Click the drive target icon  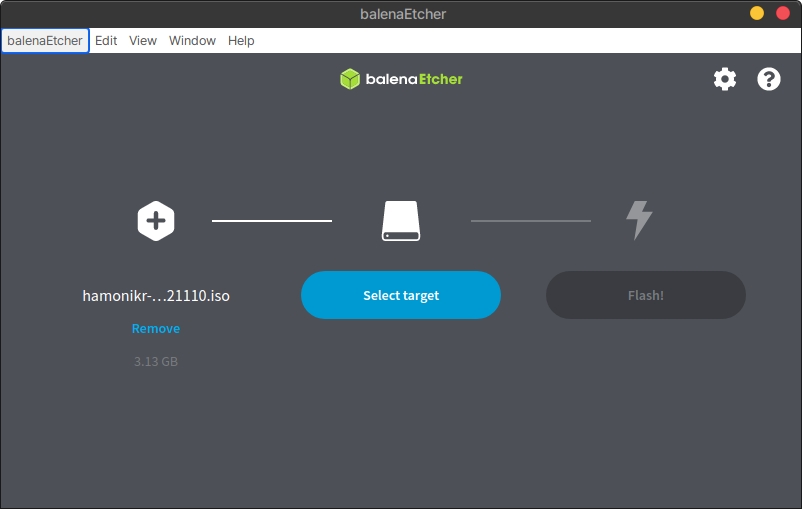tap(401, 221)
